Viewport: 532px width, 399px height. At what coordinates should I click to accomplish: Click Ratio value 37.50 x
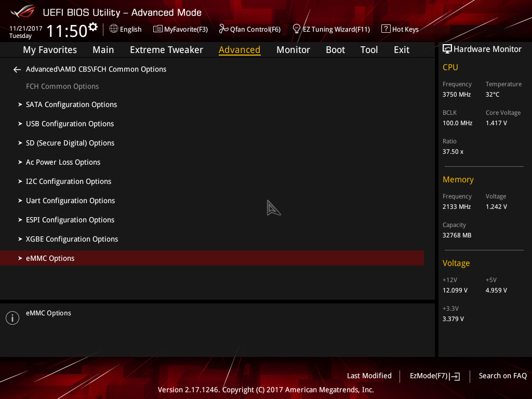coord(453,152)
